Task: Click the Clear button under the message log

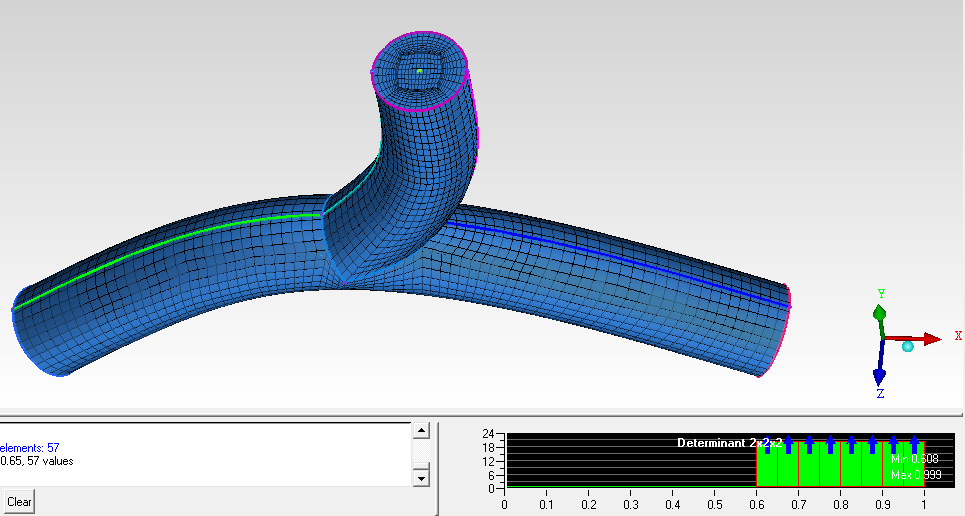Action: pos(19,501)
